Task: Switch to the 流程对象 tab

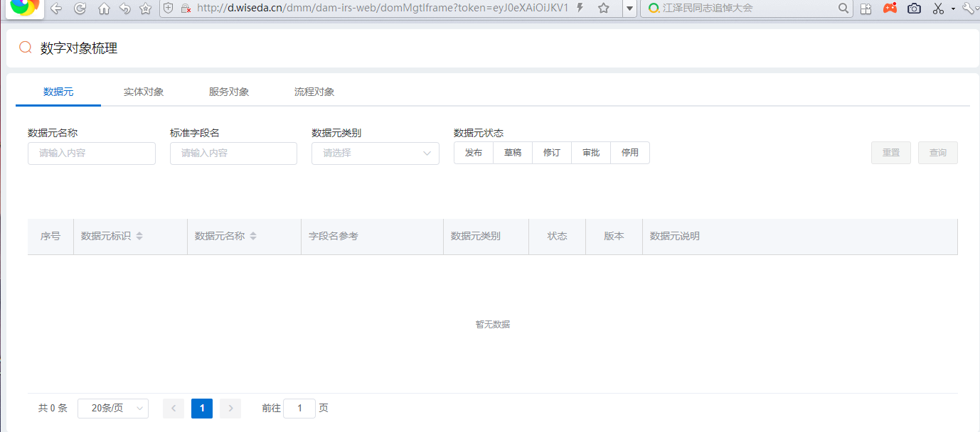Action: coord(314,92)
